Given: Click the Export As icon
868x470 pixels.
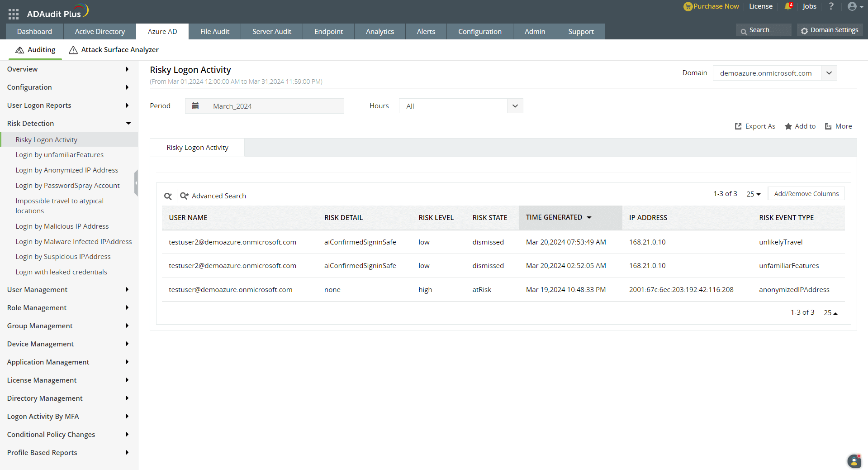Looking at the screenshot, I should point(737,126).
